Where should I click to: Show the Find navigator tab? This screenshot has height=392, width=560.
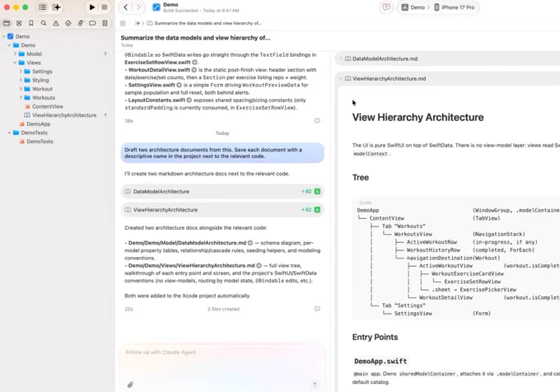pos(43,23)
